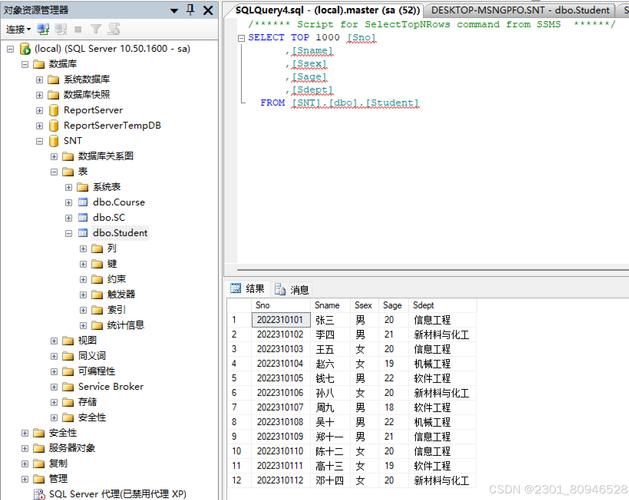The width and height of the screenshot is (629, 500).
Task: Click the Sno cell 2022310101
Action: click(x=279, y=320)
